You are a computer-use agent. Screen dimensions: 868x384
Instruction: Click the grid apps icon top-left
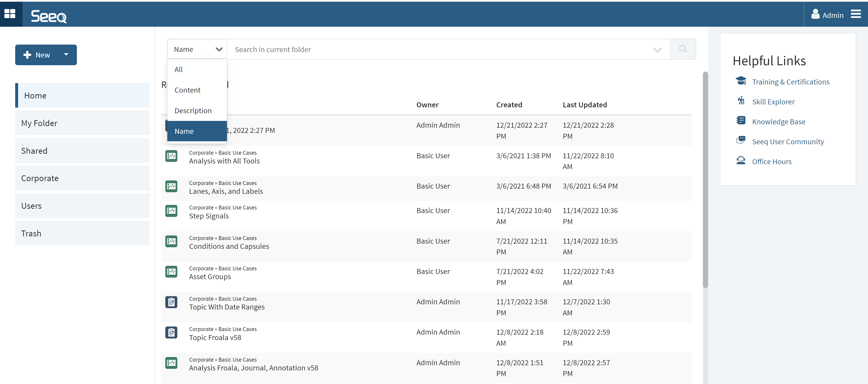pos(10,14)
